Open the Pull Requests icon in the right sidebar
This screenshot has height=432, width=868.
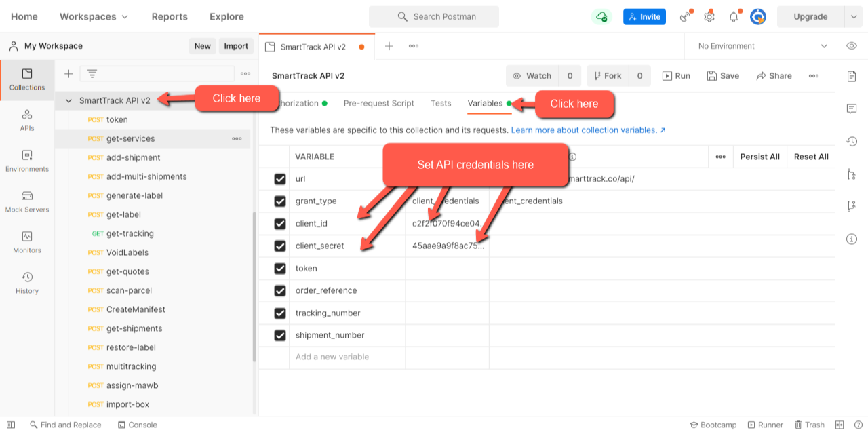click(852, 174)
